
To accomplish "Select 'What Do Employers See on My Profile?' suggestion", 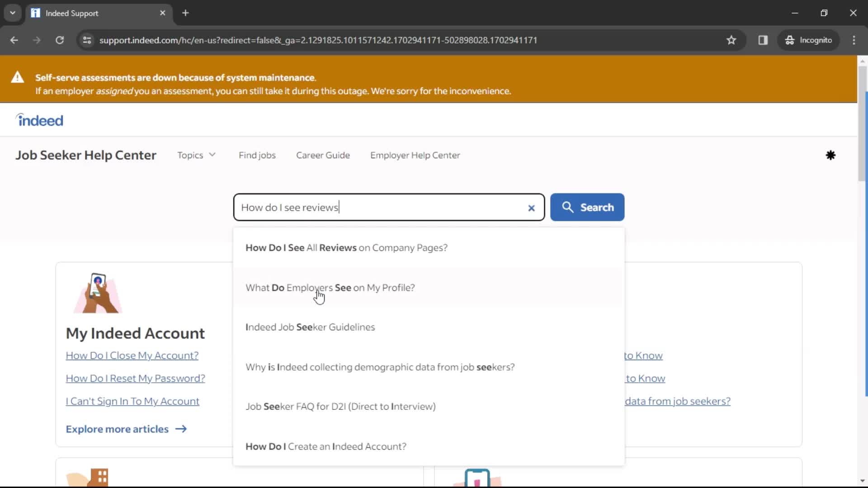I will click(x=331, y=287).
